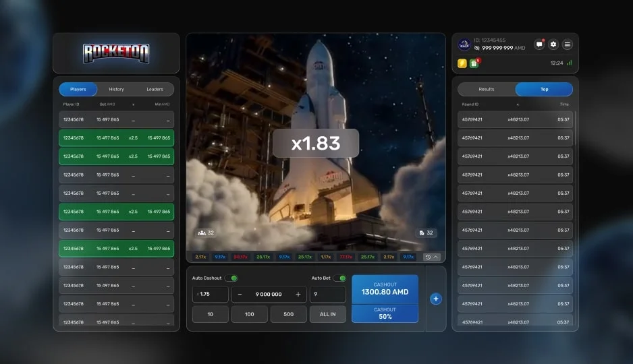This screenshot has width=633, height=364.
Task: Select the Top tab
Action: pyautogui.click(x=544, y=89)
